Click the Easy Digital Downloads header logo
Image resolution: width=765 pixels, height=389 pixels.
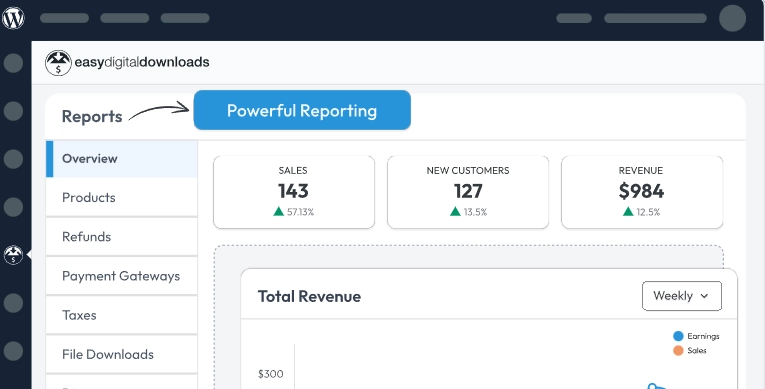[127, 62]
